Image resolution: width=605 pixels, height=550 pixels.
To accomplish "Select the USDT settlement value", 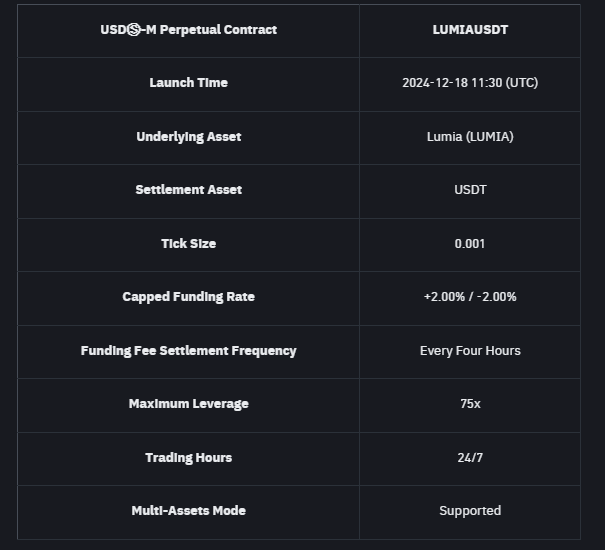I will pyautogui.click(x=470, y=190).
